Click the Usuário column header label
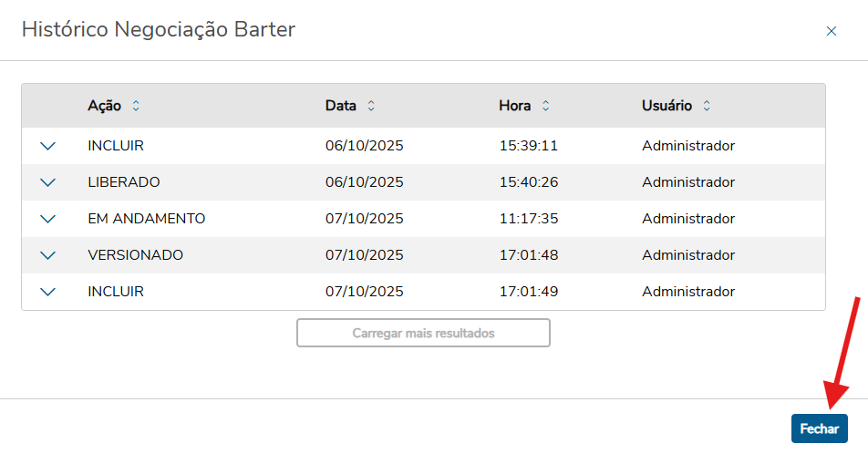 (x=666, y=106)
